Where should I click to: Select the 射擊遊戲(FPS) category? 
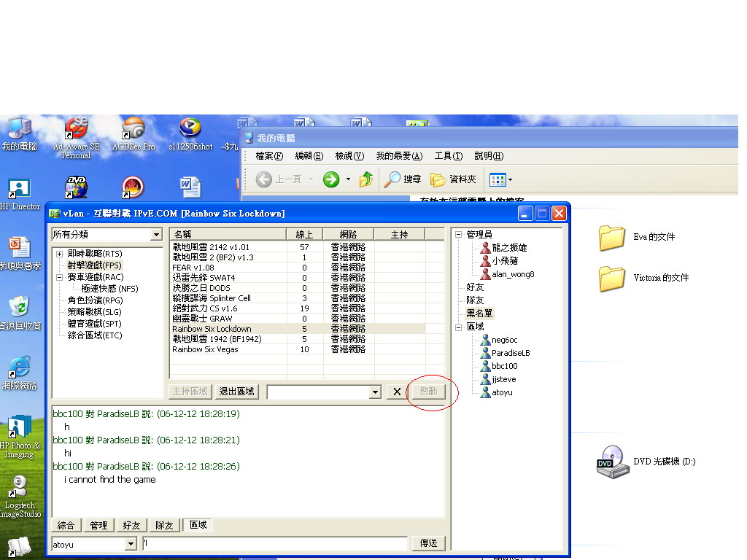coord(94,265)
